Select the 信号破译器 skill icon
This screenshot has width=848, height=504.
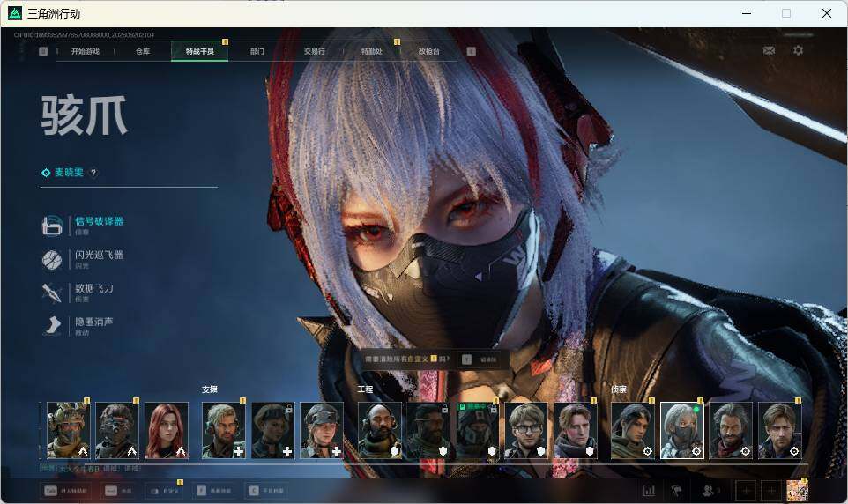coord(52,226)
